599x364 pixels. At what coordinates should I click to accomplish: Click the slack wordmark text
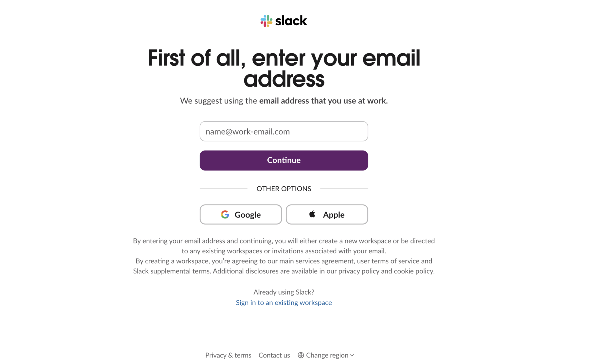[x=291, y=21]
